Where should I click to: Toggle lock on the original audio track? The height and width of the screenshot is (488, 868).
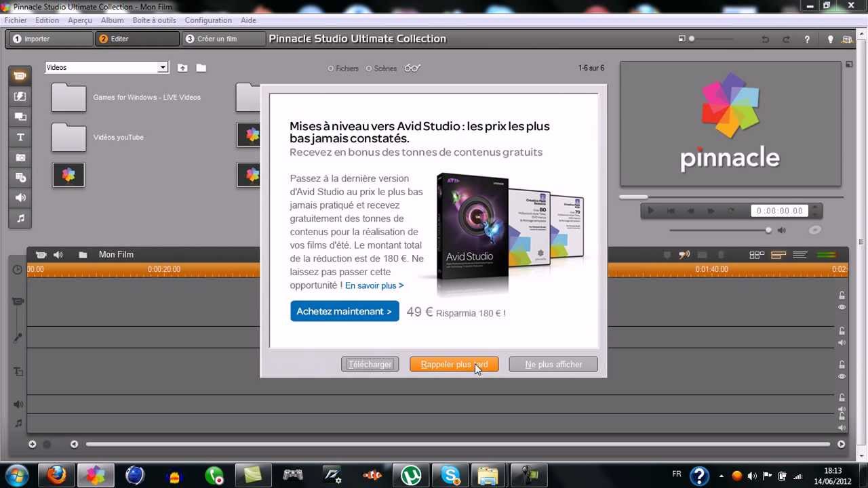(842, 331)
